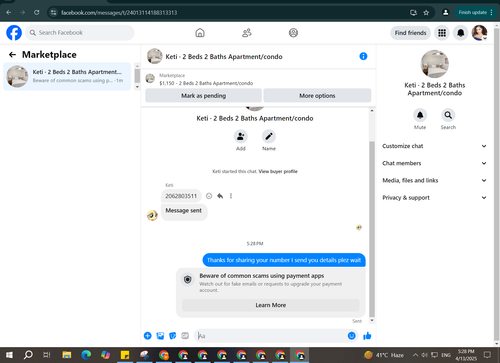This screenshot has width=500, height=363.
Task: Open Microsoft Edge from taskbar
Action: tap(86, 355)
